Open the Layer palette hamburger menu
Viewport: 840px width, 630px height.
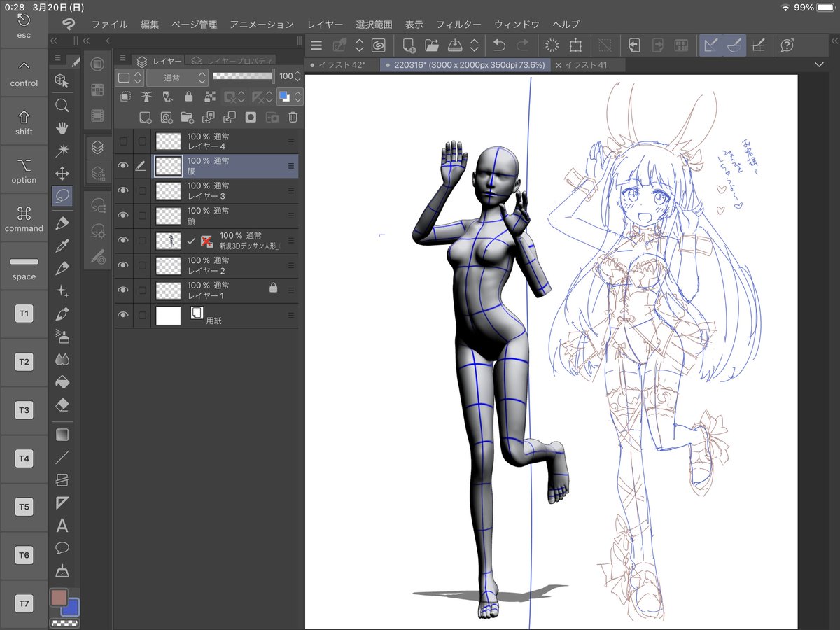point(122,59)
